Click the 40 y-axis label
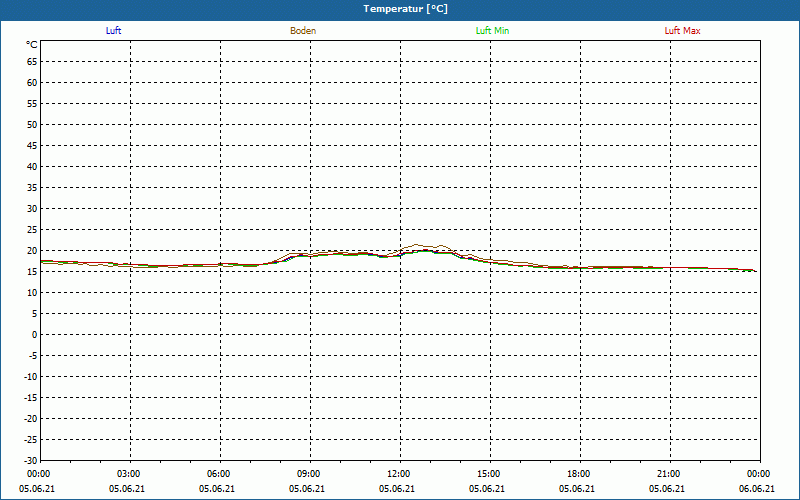 coord(32,167)
